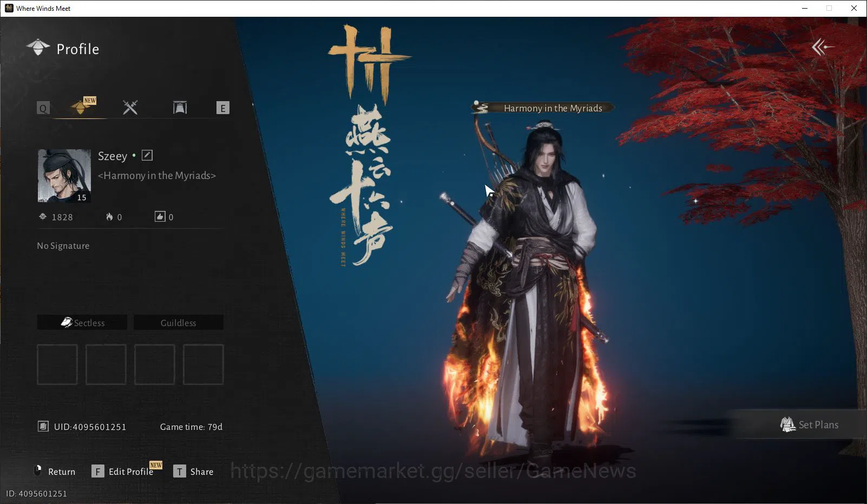Click the Q previous-tab key icon
867x504 pixels.
pyautogui.click(x=43, y=108)
